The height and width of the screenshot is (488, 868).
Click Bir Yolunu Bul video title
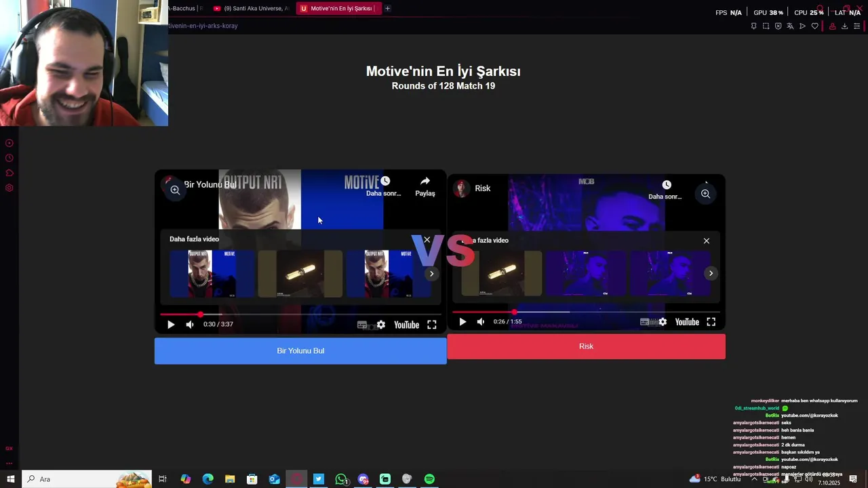(x=210, y=184)
